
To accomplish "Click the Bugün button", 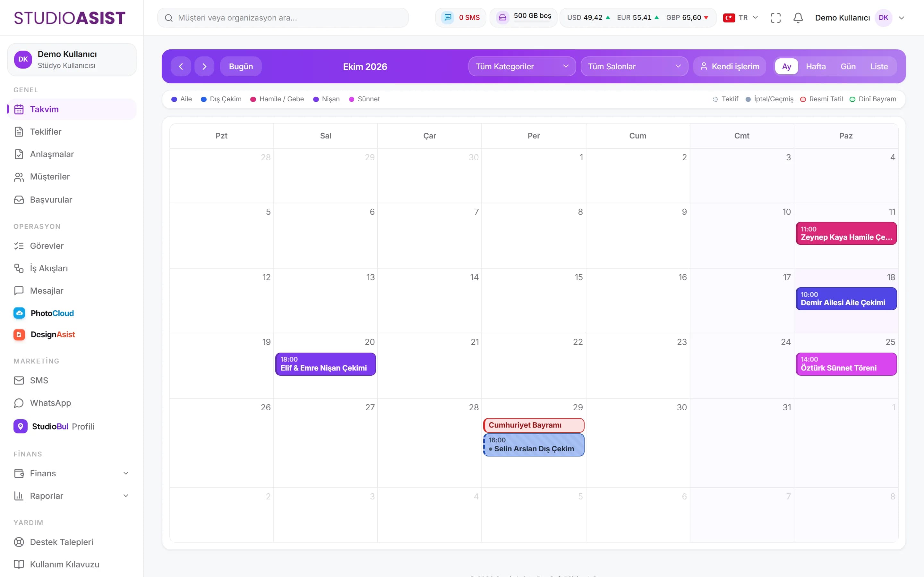I will click(x=241, y=66).
